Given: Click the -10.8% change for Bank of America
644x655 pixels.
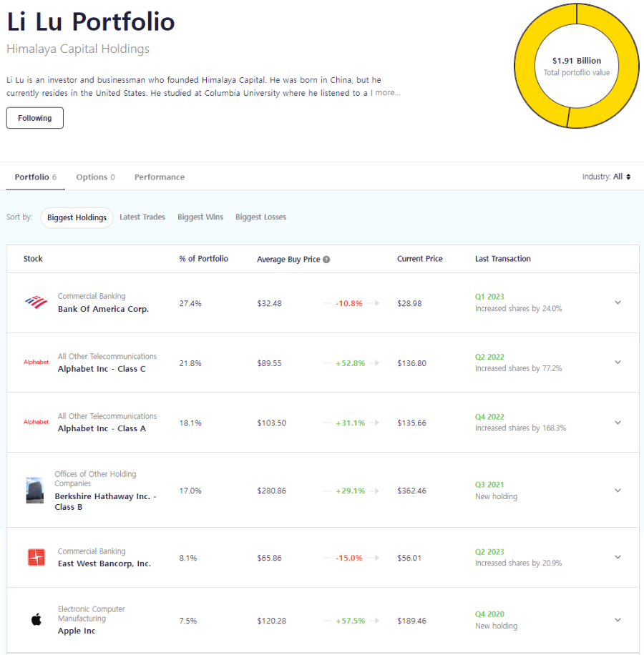Looking at the screenshot, I should point(349,303).
